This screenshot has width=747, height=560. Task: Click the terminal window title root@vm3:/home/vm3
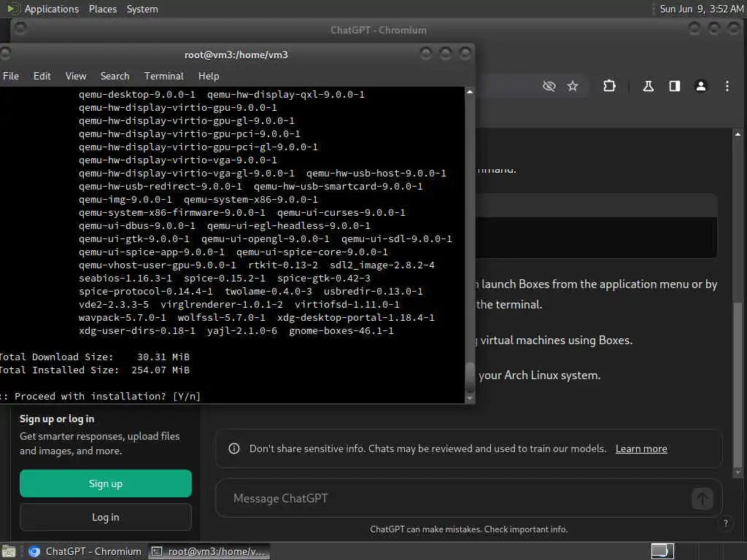236,55
